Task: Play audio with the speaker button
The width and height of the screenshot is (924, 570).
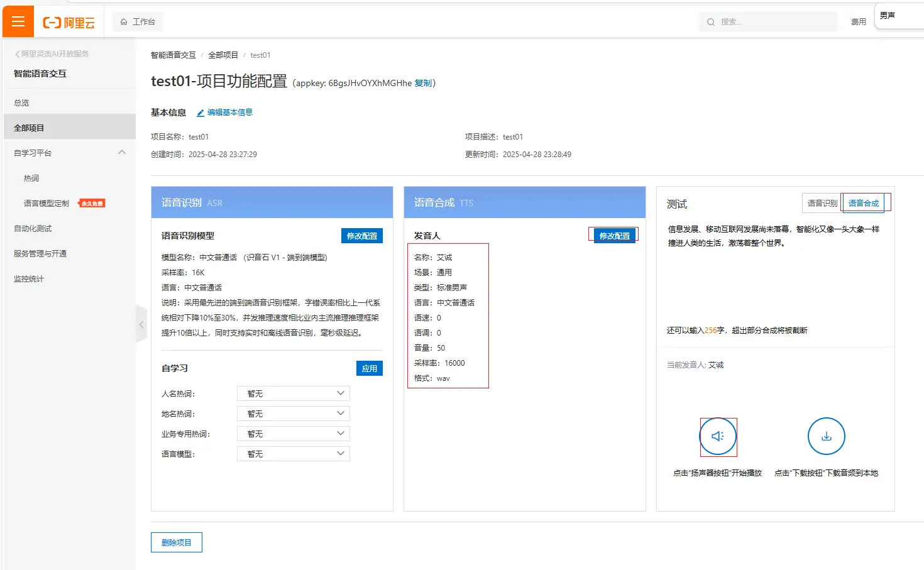Action: [x=718, y=436]
